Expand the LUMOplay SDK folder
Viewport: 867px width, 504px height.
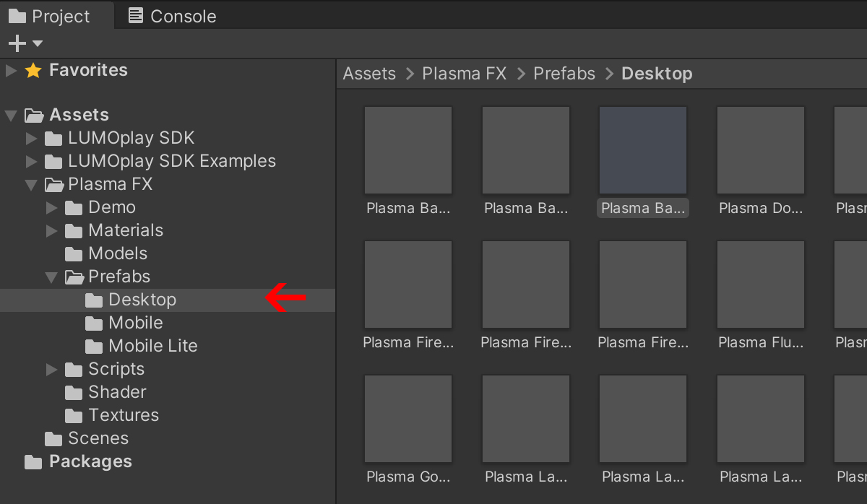pyautogui.click(x=31, y=138)
